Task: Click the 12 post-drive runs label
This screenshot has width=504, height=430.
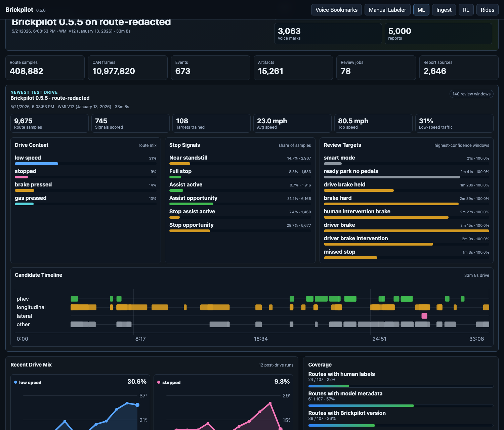Action: pos(276,365)
